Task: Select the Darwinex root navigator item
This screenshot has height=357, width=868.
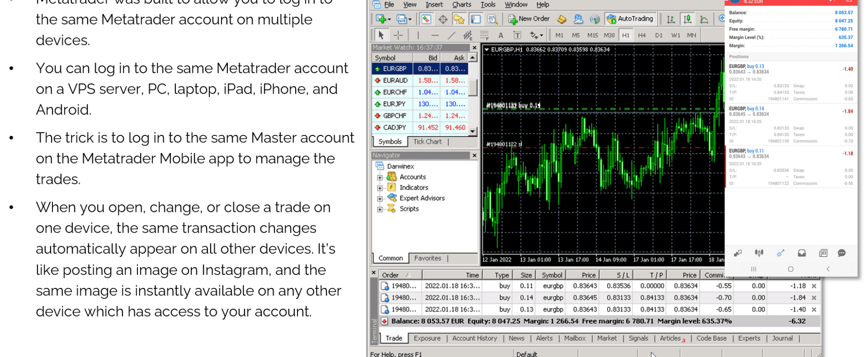Action: [x=400, y=166]
